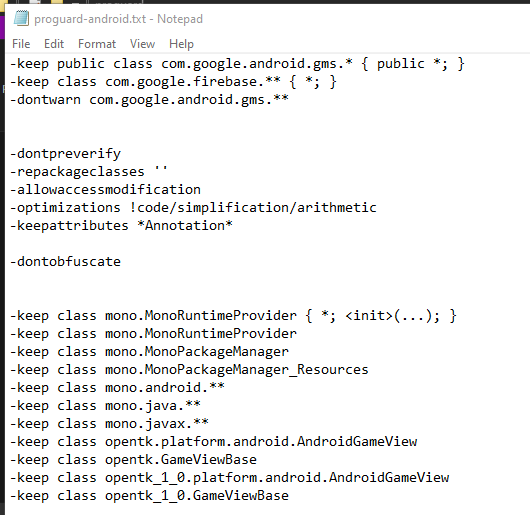This screenshot has height=515, width=530.
Task: Open the View menu
Action: click(142, 44)
